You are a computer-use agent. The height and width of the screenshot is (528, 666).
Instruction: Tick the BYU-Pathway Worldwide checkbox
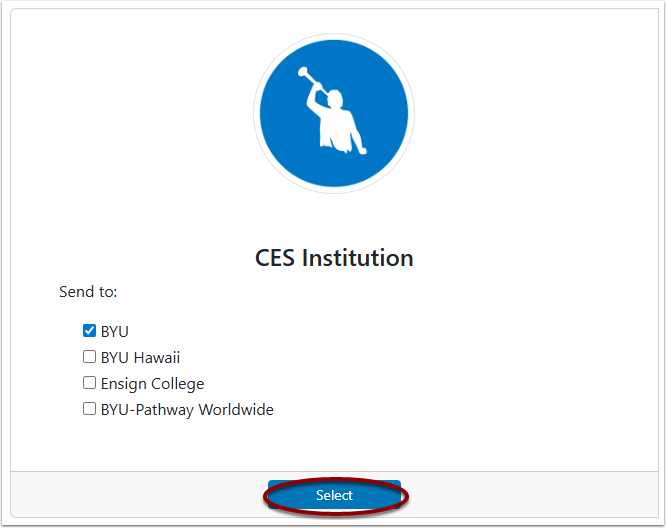[89, 409]
